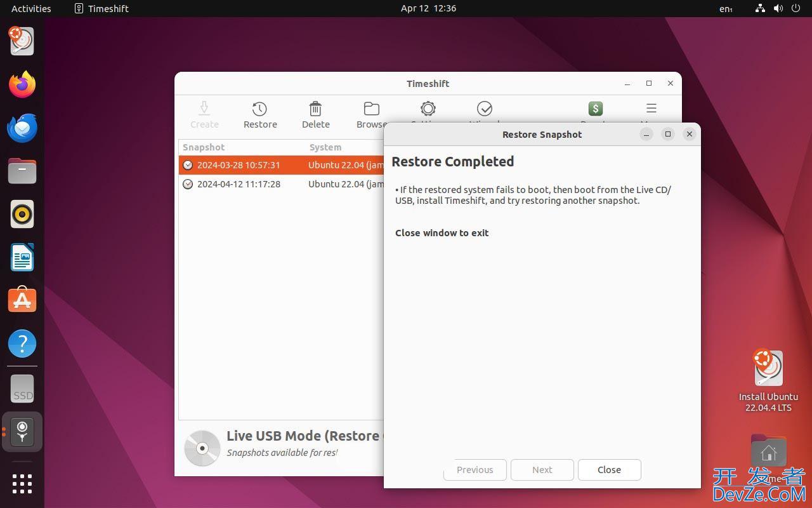Open the Show Applications grid
Image resolution: width=812 pixels, height=508 pixels.
pyautogui.click(x=22, y=484)
